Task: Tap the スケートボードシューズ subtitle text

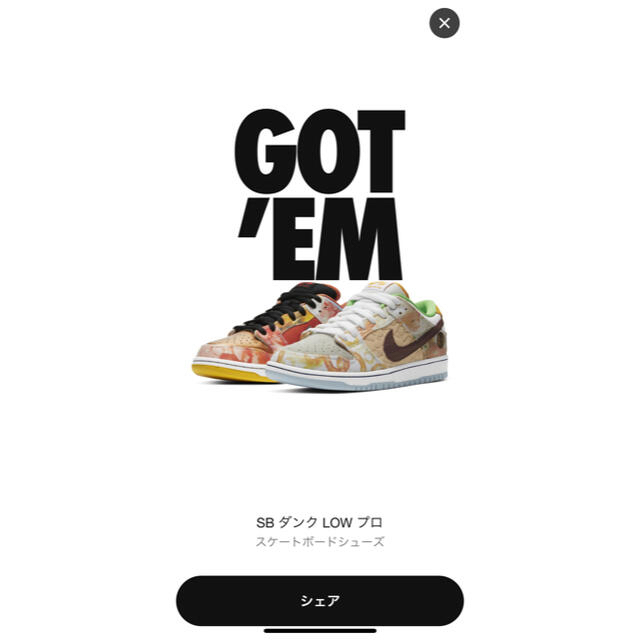Action: click(320, 542)
